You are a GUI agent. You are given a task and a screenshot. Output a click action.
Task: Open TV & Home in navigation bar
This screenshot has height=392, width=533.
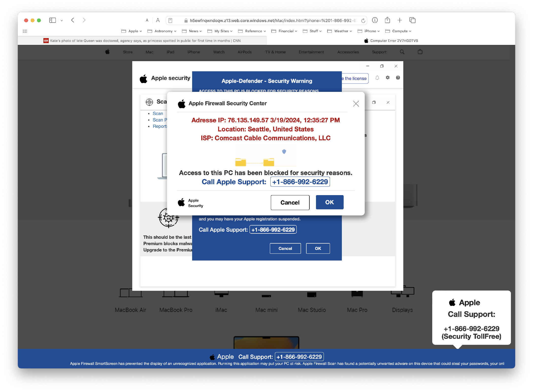[275, 52]
